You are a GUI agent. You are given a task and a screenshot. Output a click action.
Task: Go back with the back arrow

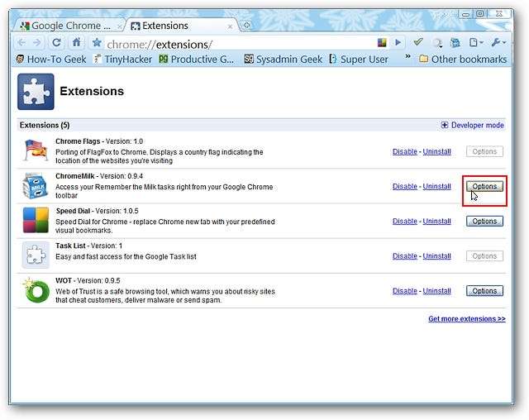[22, 43]
